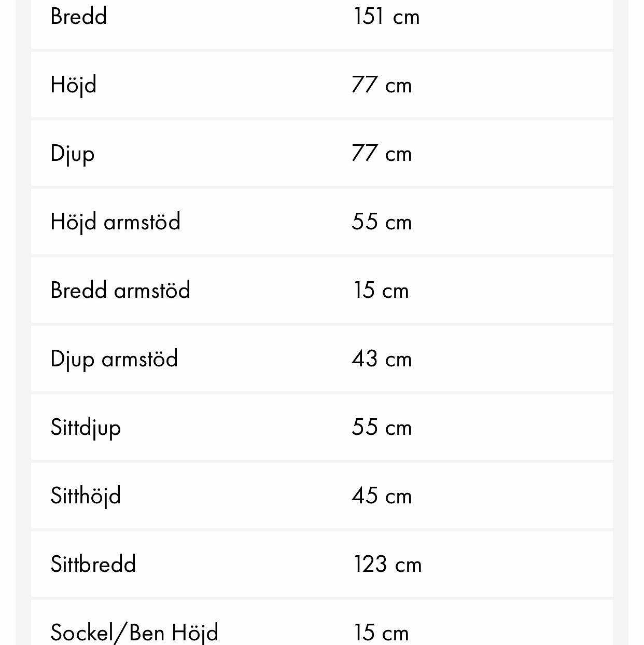Image resolution: width=644 pixels, height=645 pixels.
Task: Select the Sockel/Ben Höjd label
Action: (x=134, y=633)
